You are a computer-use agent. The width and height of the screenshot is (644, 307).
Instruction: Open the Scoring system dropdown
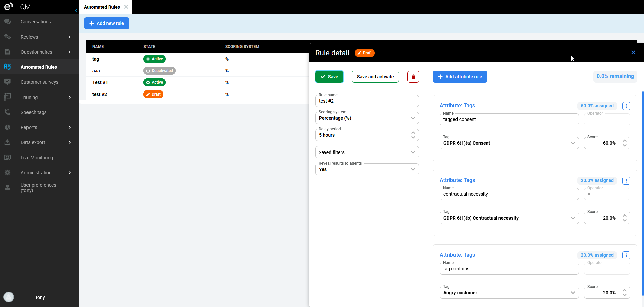367,118
